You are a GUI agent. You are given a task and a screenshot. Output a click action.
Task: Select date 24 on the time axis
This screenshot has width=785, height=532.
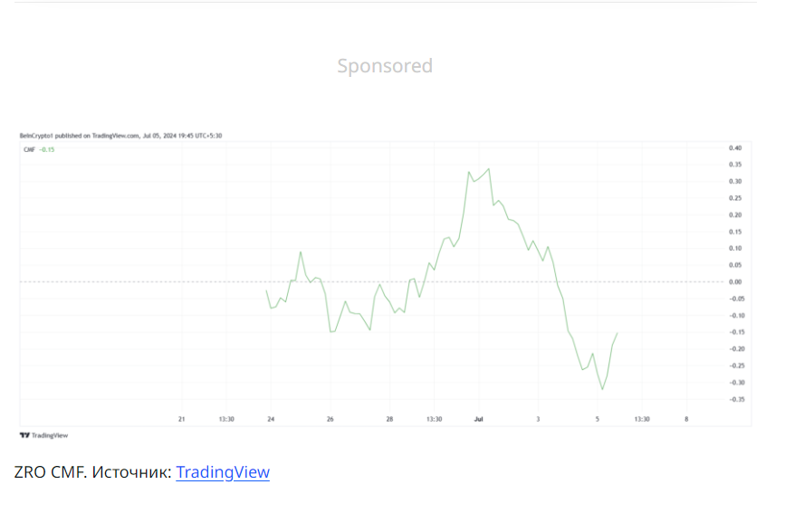click(271, 419)
